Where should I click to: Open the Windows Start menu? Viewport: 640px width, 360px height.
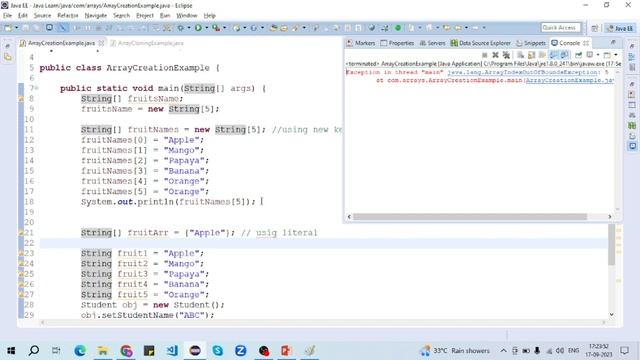coord(11,351)
